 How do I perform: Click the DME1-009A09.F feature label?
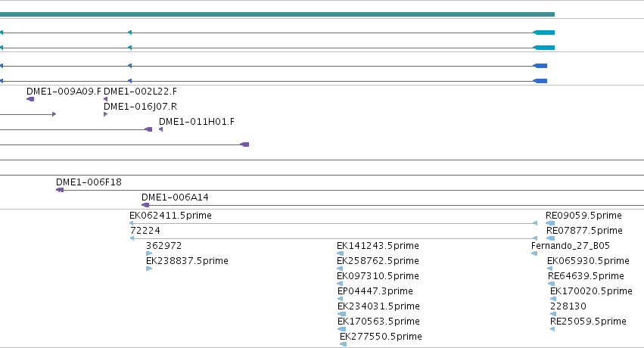(x=64, y=91)
